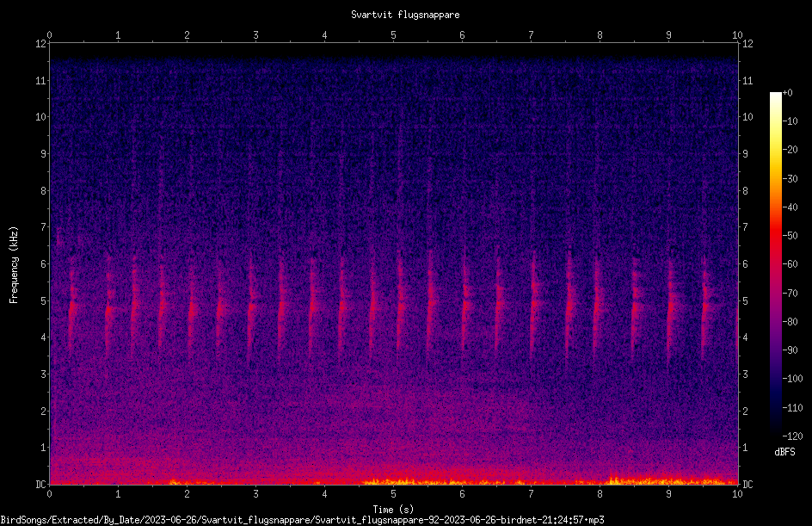
Task: Select the '-70' color scale label
Action: [790, 294]
